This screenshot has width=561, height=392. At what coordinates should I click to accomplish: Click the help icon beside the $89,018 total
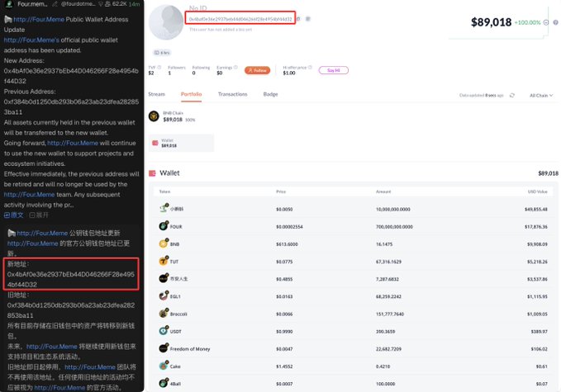[556, 22]
